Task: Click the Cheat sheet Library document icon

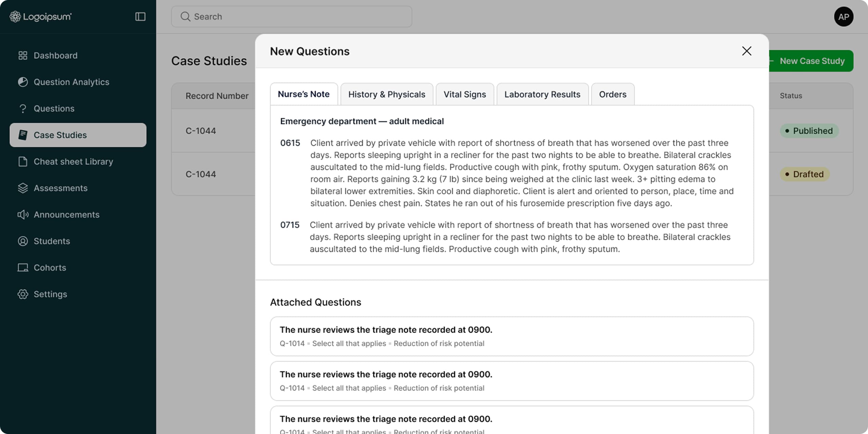Action: (23, 161)
